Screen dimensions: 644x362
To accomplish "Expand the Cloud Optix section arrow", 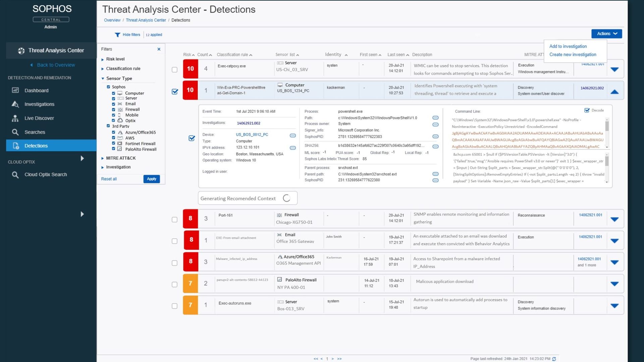I will click(x=82, y=158).
